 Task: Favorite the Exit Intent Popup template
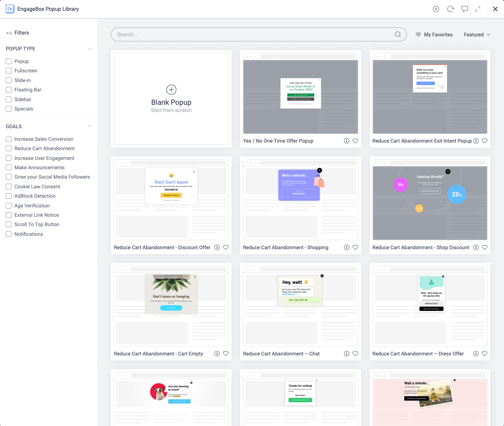click(x=485, y=141)
